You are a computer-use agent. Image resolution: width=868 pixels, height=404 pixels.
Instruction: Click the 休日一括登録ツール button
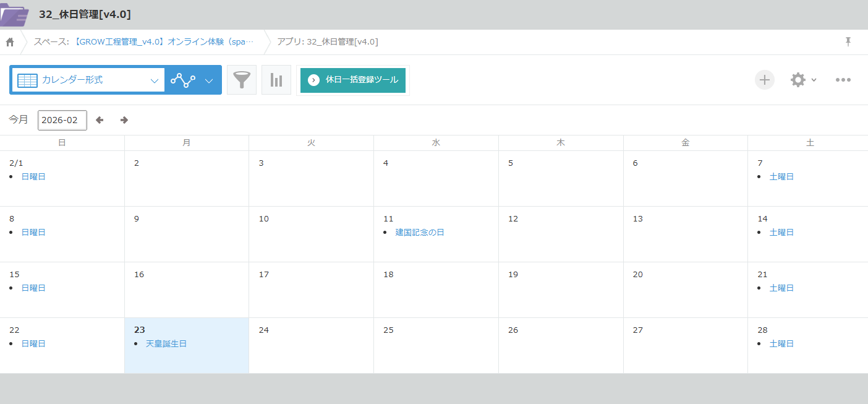(353, 80)
